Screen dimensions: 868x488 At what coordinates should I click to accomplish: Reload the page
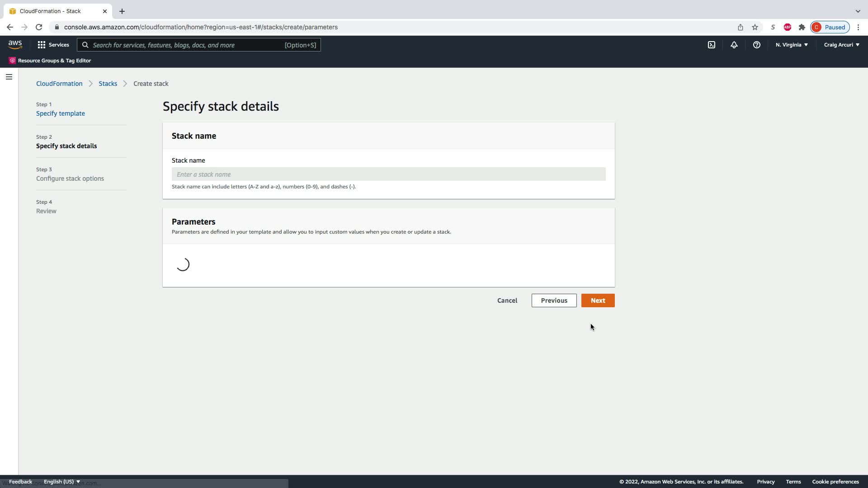39,27
